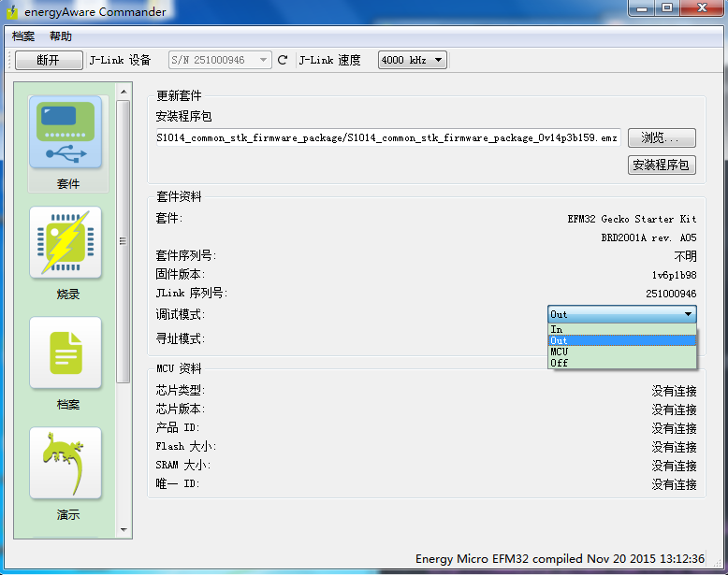Click the EFM32 Gecko Starter Kit text
The height and width of the screenshot is (575, 728).
click(632, 219)
